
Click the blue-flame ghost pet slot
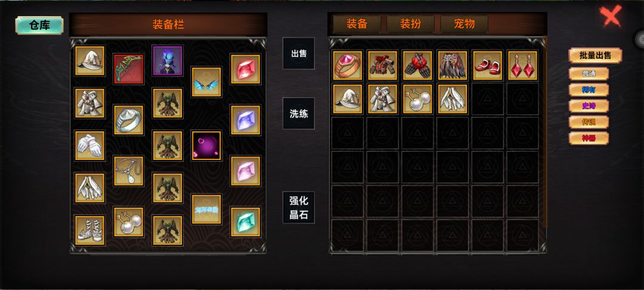tap(168, 60)
